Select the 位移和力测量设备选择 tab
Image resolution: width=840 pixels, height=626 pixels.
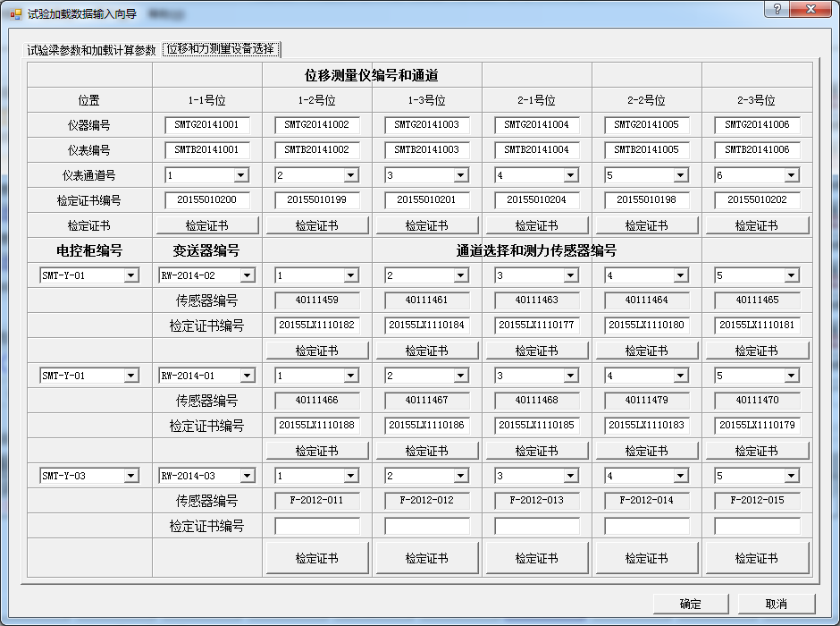click(221, 49)
